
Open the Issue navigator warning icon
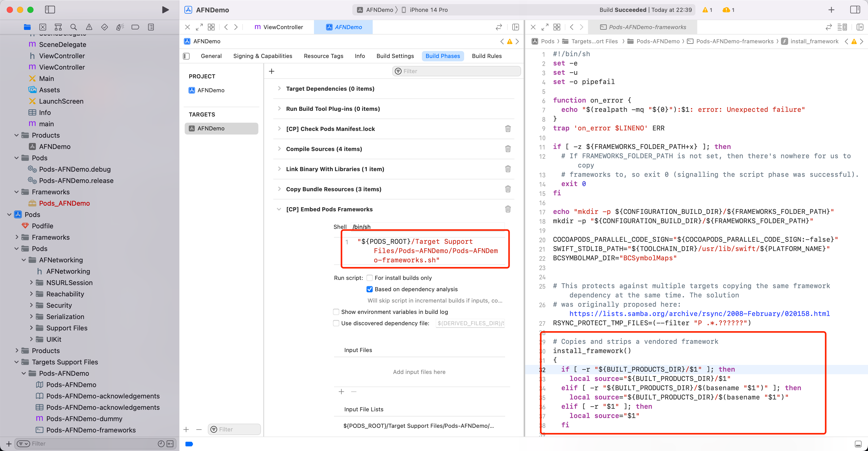89,27
